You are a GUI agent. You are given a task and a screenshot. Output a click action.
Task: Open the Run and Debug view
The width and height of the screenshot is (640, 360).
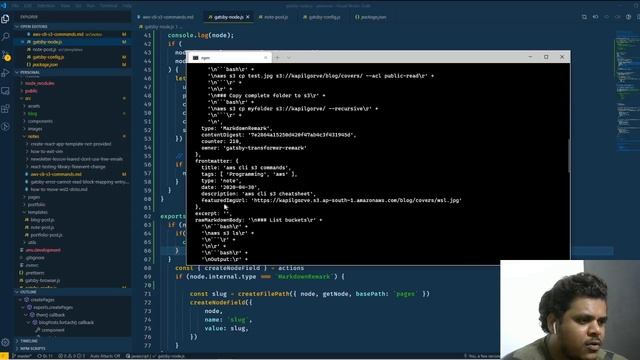click(5, 73)
